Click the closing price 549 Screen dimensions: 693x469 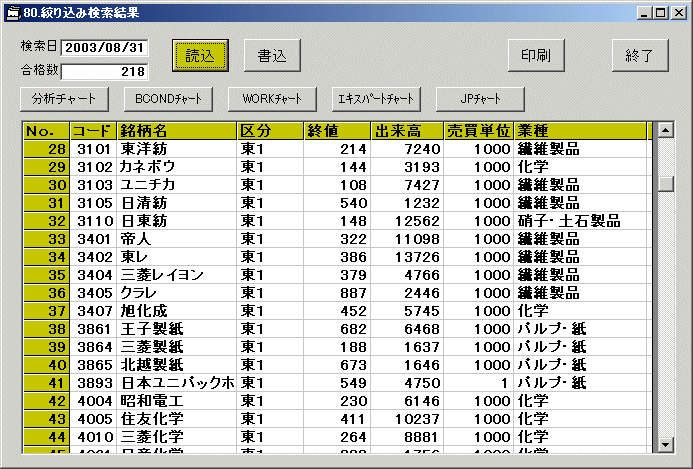[337, 383]
